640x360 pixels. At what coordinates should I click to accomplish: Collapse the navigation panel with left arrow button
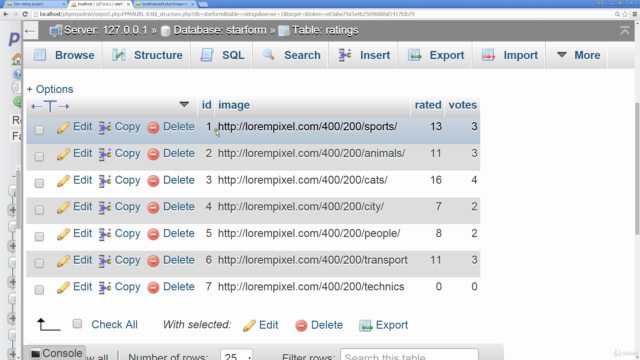click(30, 31)
